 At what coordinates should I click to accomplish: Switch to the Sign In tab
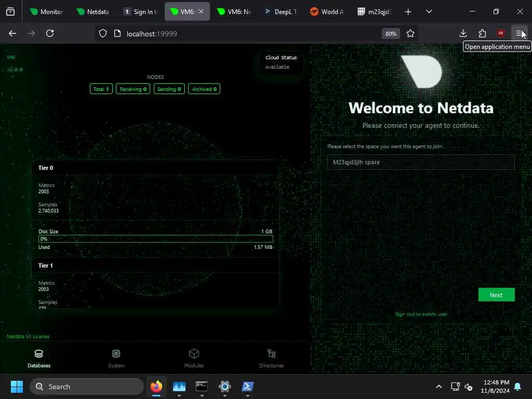(x=140, y=12)
